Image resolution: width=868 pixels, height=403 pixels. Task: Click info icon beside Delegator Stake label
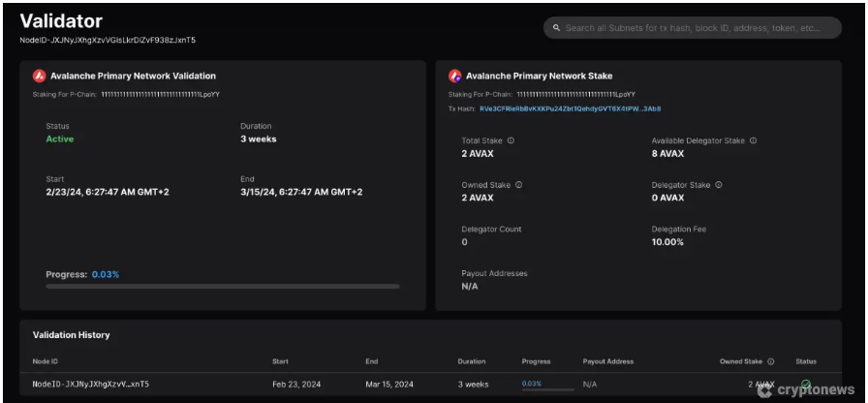coord(718,185)
